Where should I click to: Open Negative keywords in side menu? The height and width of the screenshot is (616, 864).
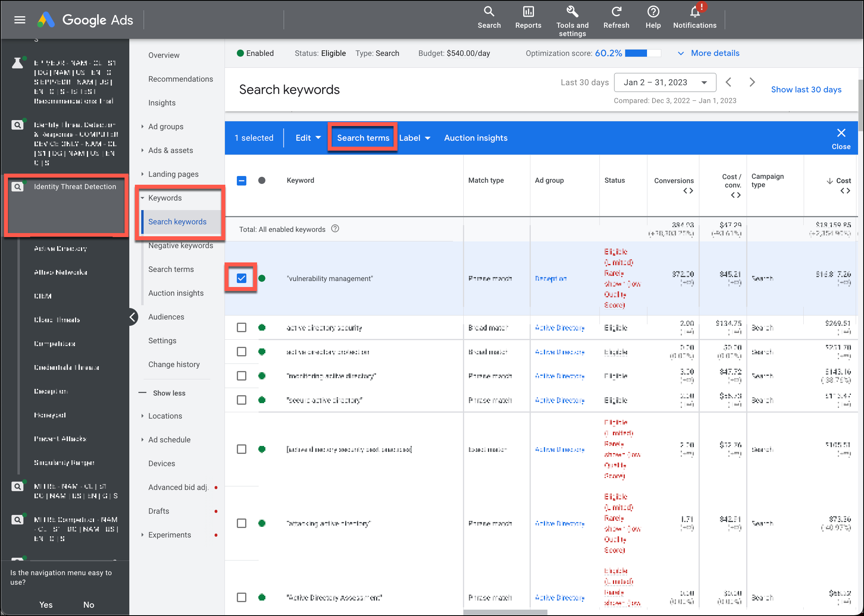pos(180,246)
